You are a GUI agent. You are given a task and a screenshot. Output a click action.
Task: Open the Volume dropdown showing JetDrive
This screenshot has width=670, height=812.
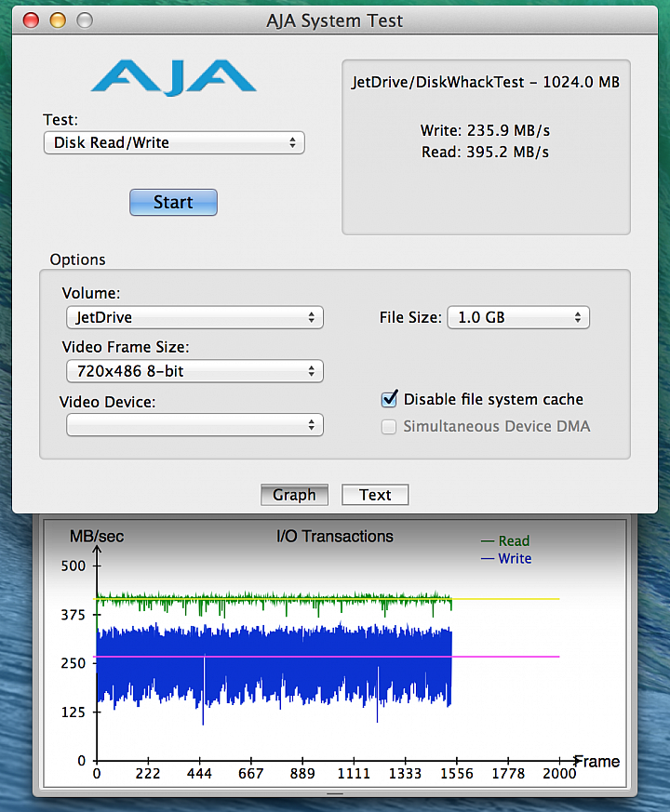click(194, 317)
